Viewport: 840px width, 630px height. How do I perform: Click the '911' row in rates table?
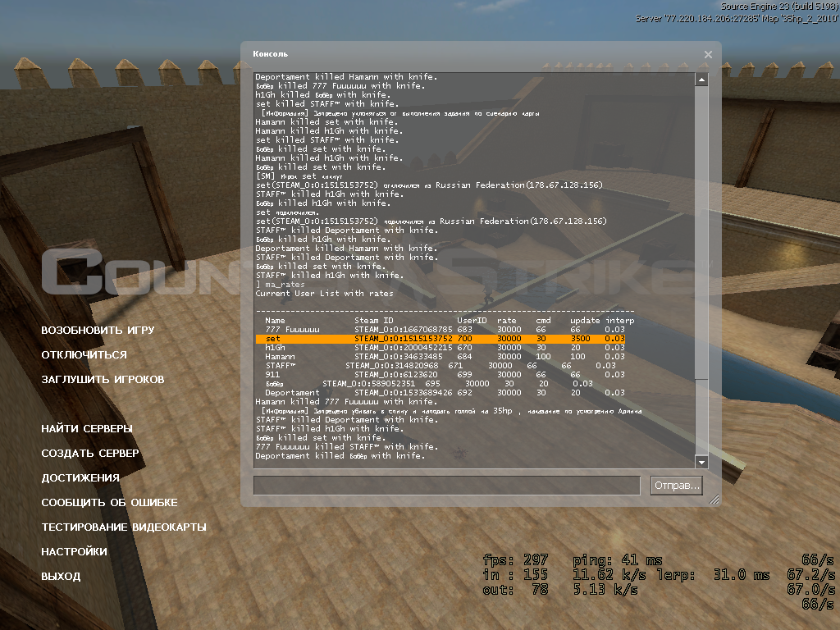click(x=445, y=375)
